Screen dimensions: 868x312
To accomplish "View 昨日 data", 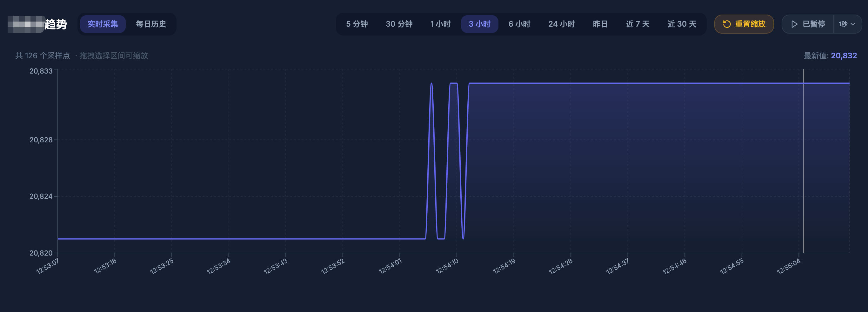I will (x=600, y=24).
